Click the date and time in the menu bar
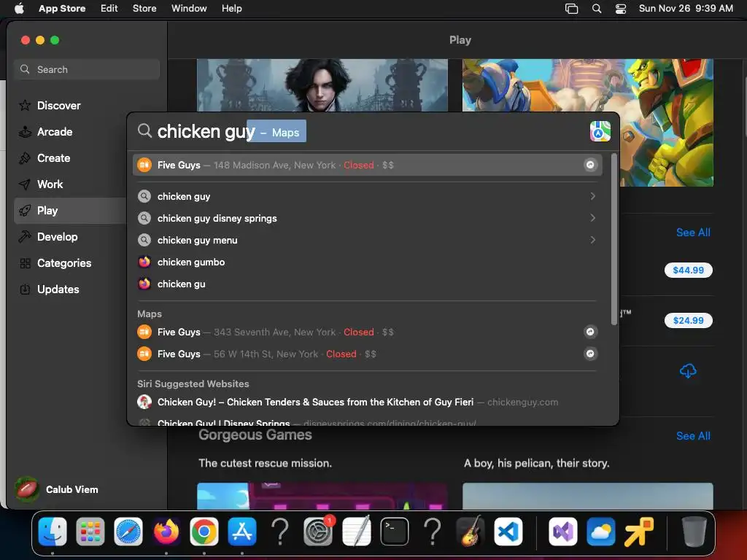 [x=686, y=8]
